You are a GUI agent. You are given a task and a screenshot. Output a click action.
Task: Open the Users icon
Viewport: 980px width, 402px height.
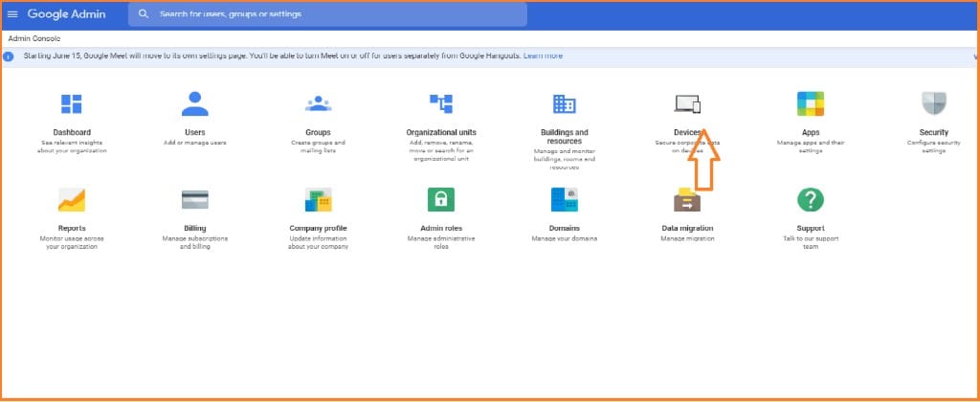pyautogui.click(x=194, y=103)
